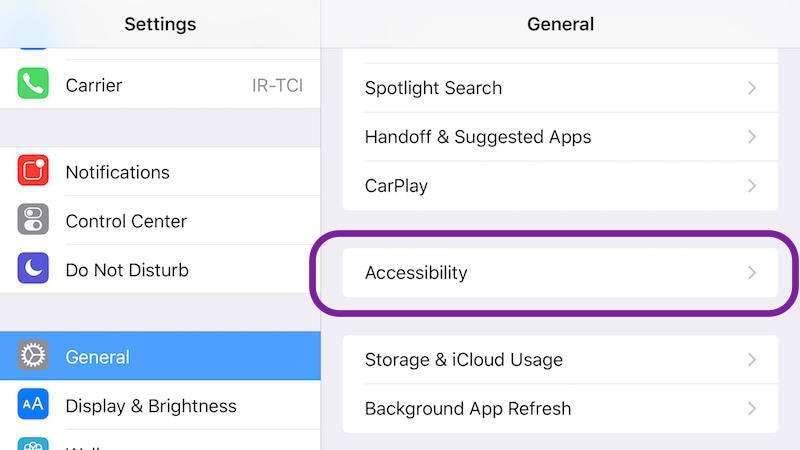800x450 pixels.
Task: Tap the General gear icon
Action: (33, 356)
